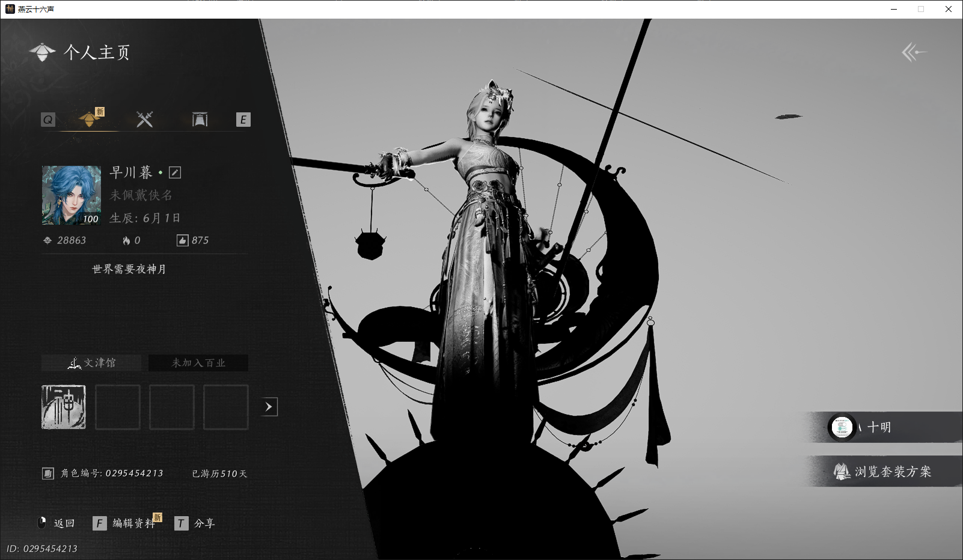This screenshot has width=963, height=560.
Task: Select the third empty badge slot
Action: pos(172,407)
